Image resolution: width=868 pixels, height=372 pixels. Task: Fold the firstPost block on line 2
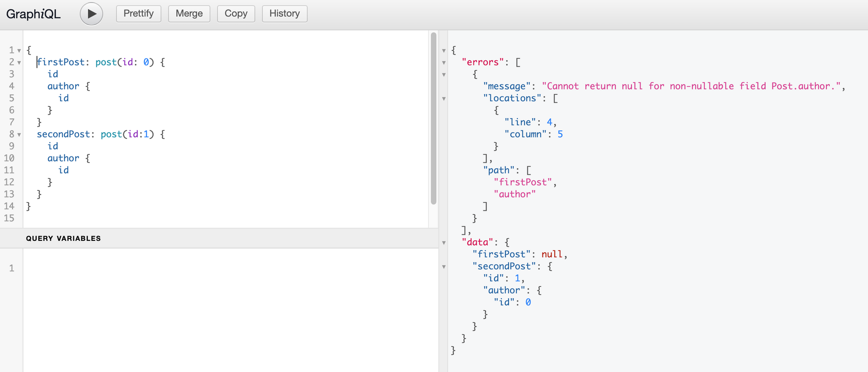pos(19,63)
